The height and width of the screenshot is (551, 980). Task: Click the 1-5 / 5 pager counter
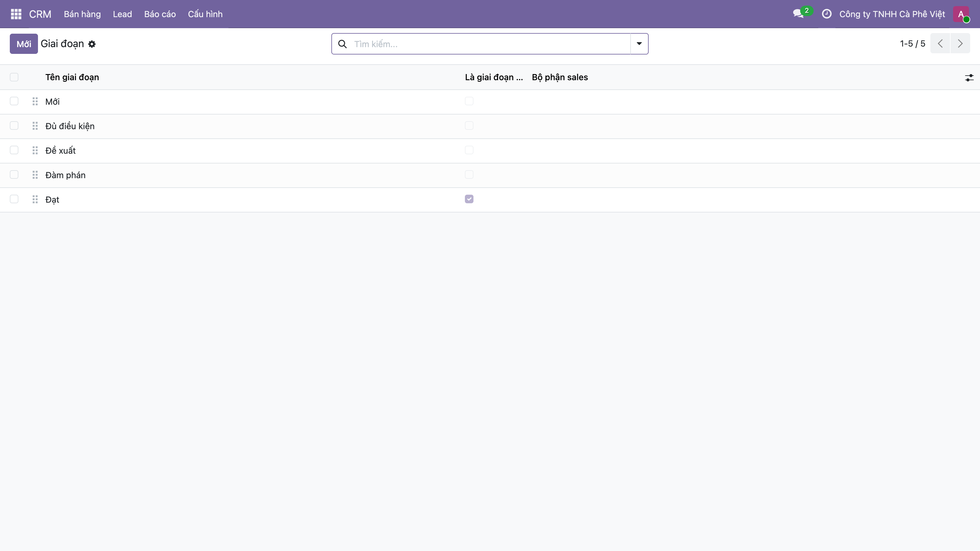click(912, 44)
